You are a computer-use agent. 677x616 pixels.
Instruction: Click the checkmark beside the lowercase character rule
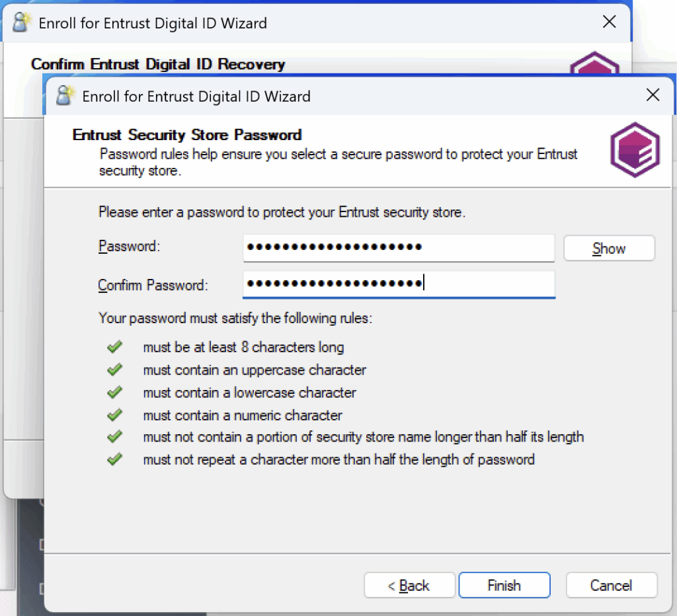pos(115,392)
